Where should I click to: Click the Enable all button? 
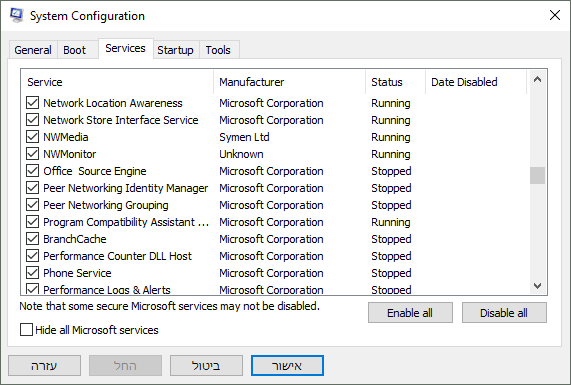(410, 313)
